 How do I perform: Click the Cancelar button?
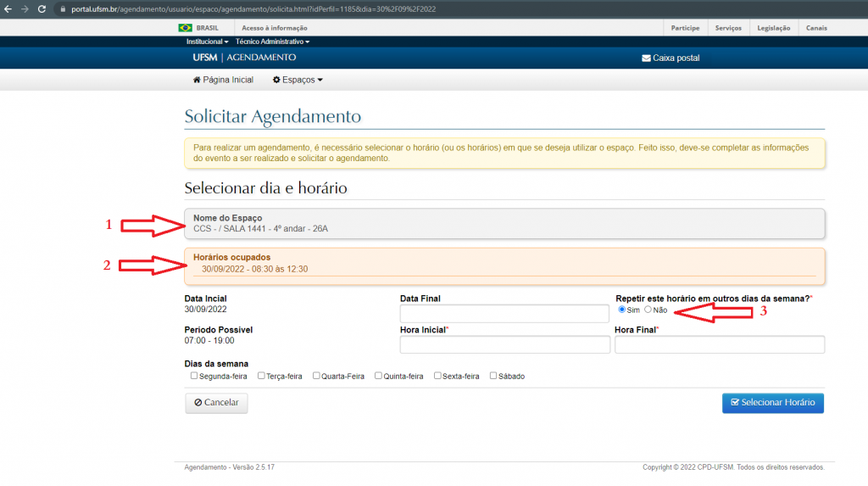click(216, 403)
